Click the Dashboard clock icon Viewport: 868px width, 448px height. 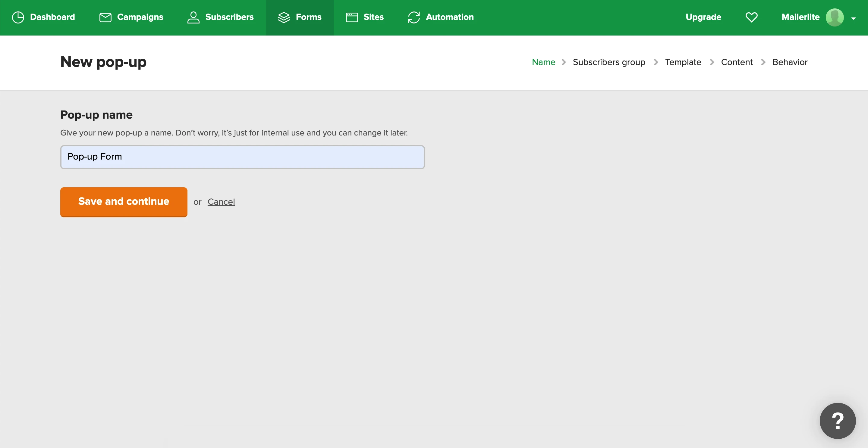coord(18,17)
